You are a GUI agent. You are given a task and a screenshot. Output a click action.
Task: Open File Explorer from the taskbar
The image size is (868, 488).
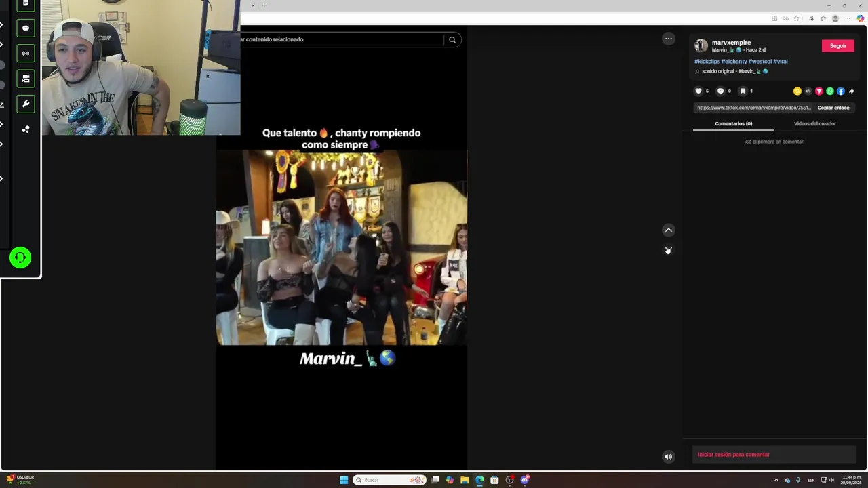tap(465, 480)
